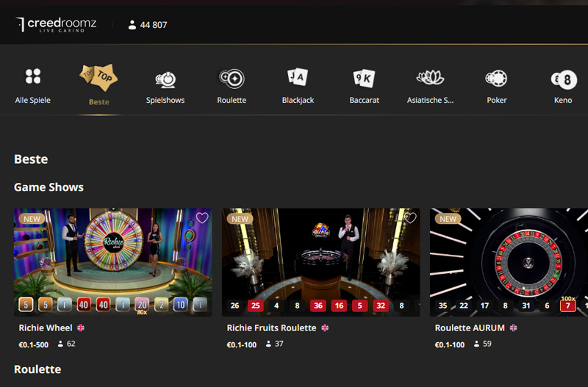Open the Blackjack cards icon

point(298,77)
